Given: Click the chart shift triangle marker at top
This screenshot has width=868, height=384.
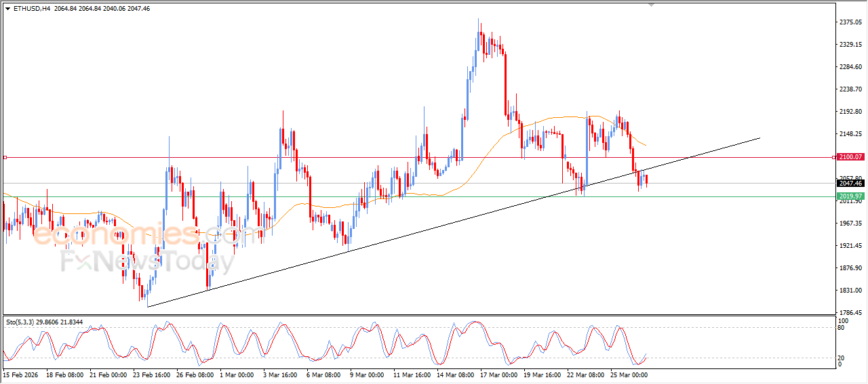Looking at the screenshot, I should pos(652,5).
